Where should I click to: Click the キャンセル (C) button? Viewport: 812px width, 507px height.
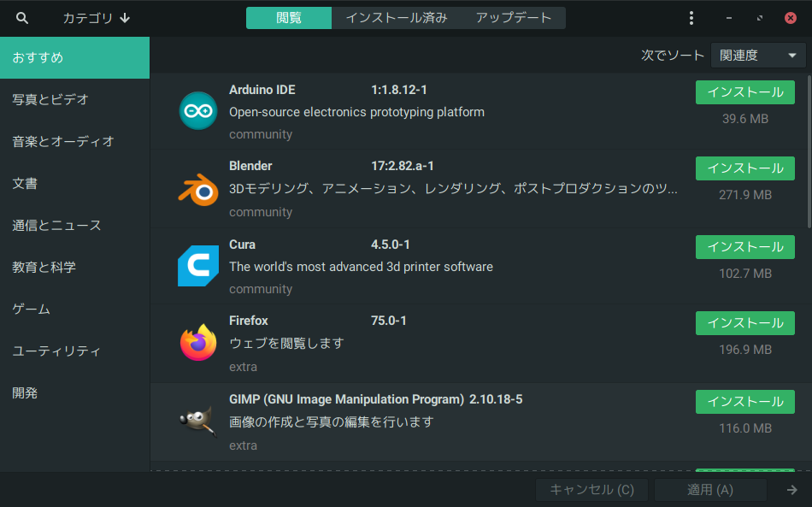(591, 490)
